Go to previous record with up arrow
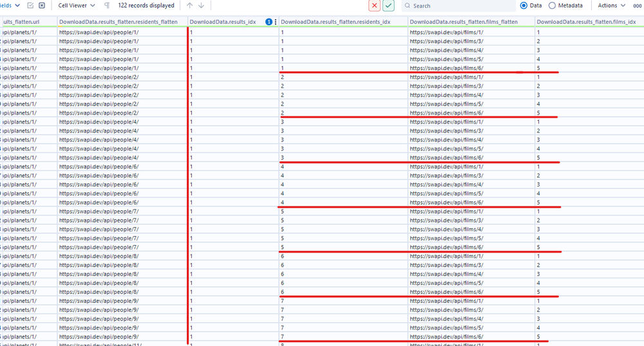 tap(189, 6)
